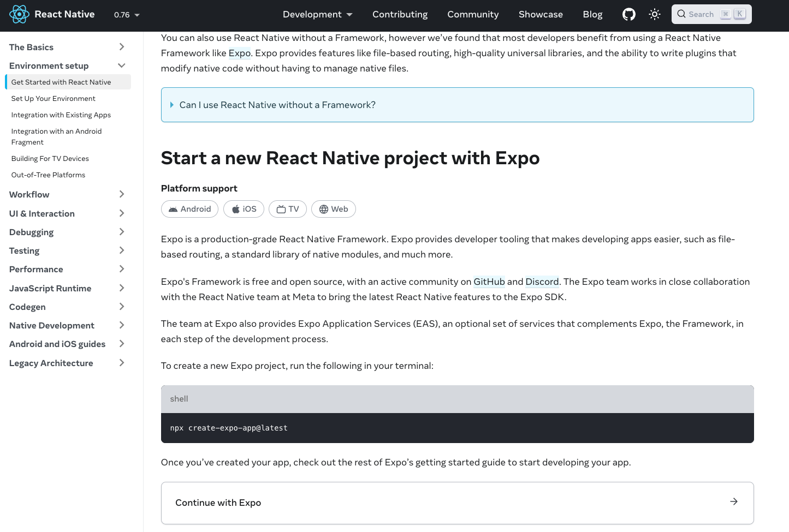Open the GitHub repository icon
Image resolution: width=789 pixels, height=532 pixels.
point(629,14)
